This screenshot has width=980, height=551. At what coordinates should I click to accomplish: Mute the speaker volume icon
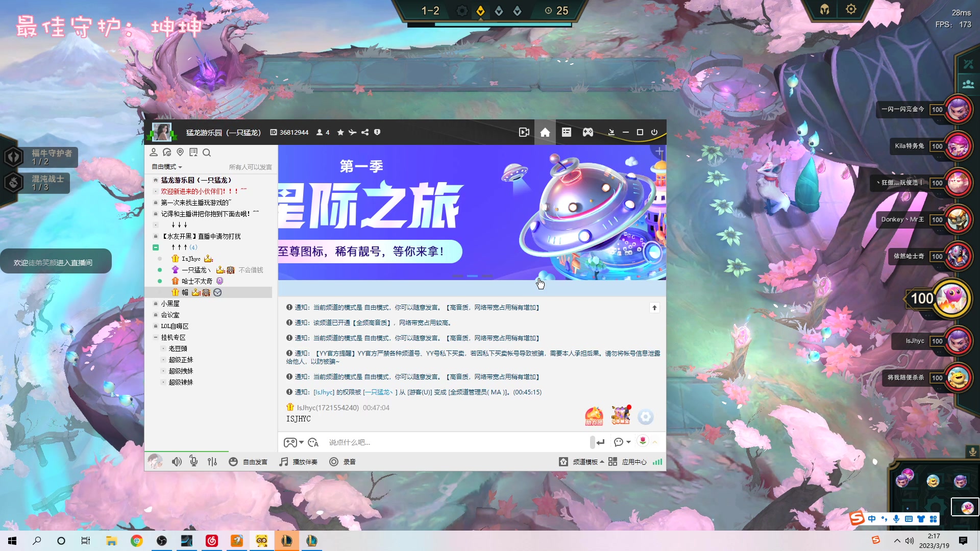pos(177,462)
